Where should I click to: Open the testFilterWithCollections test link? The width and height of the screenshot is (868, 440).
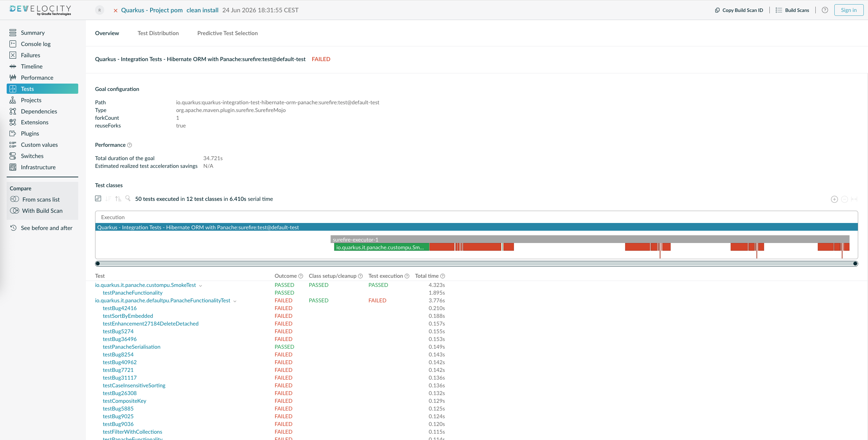tap(133, 432)
